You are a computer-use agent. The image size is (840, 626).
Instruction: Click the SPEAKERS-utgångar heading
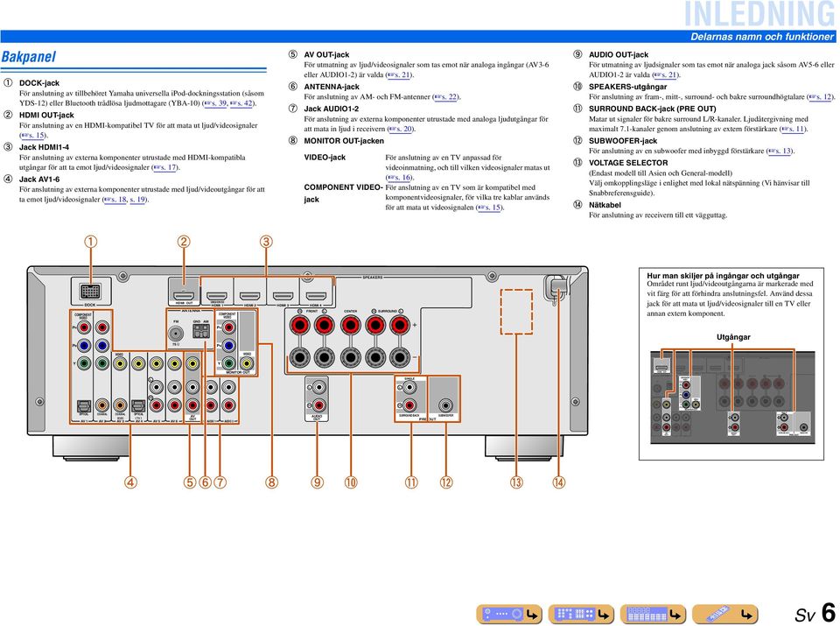point(628,87)
